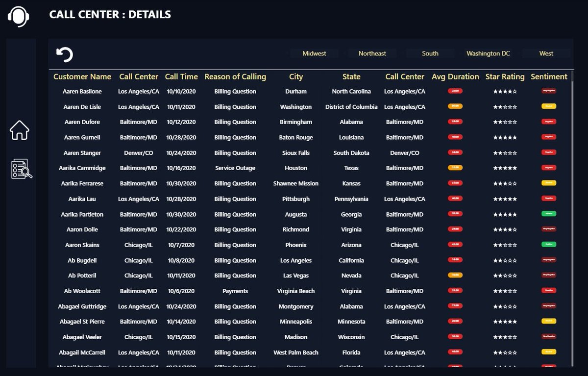Select customer name Abagael Guttridge

tap(82, 307)
